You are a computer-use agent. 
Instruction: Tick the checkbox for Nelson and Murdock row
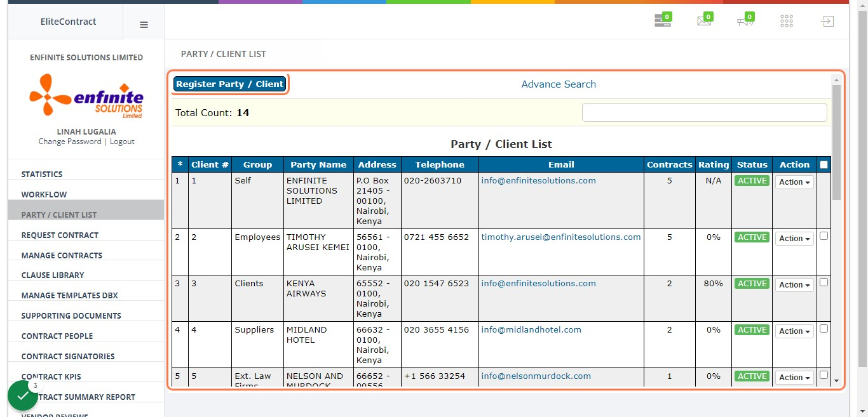[x=824, y=374]
